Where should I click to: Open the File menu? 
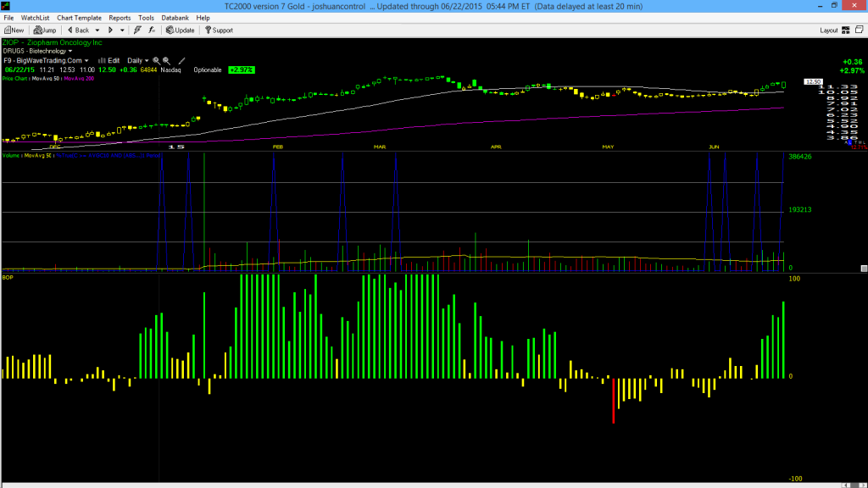click(8, 18)
